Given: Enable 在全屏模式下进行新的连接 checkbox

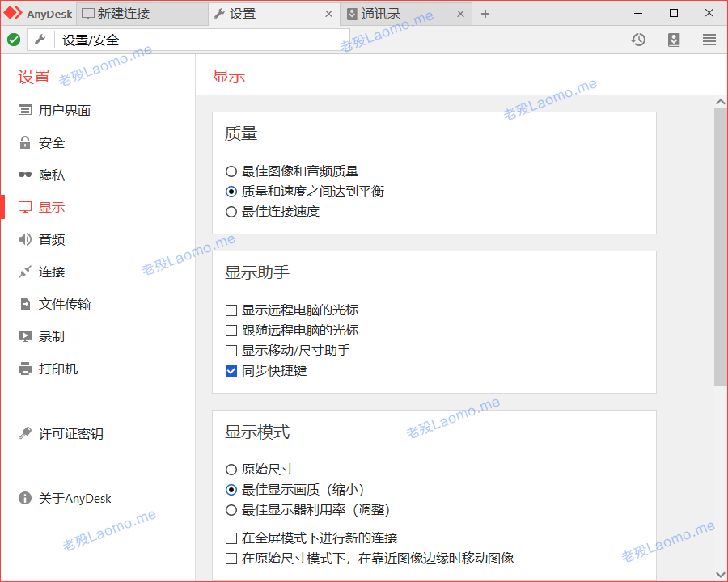Looking at the screenshot, I should 231,538.
